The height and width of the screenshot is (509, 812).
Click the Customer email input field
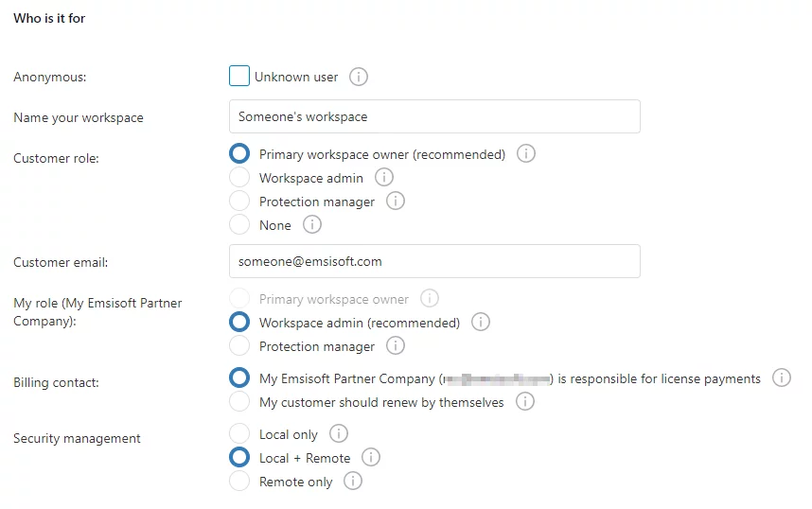[434, 261]
